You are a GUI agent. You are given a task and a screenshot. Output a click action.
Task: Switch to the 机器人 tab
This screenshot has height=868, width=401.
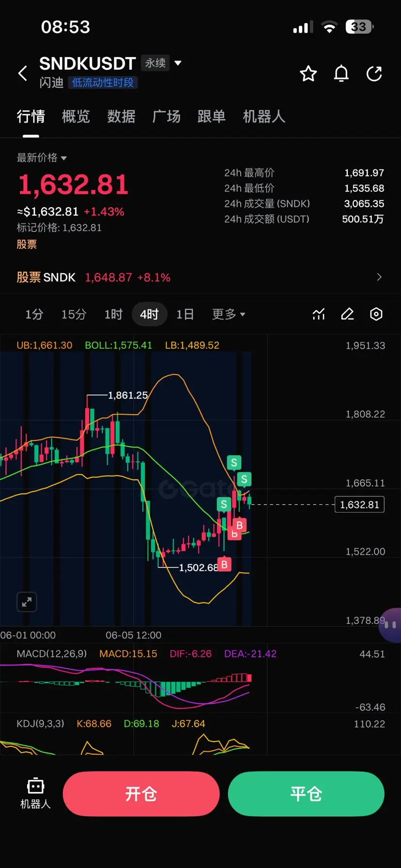264,116
